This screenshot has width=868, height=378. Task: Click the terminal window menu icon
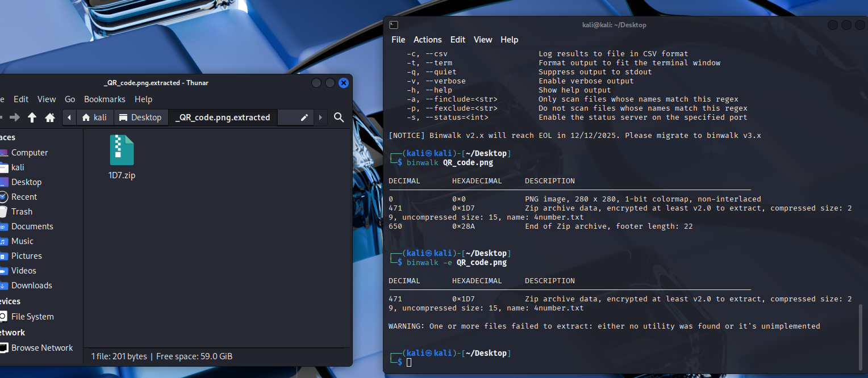pyautogui.click(x=394, y=25)
